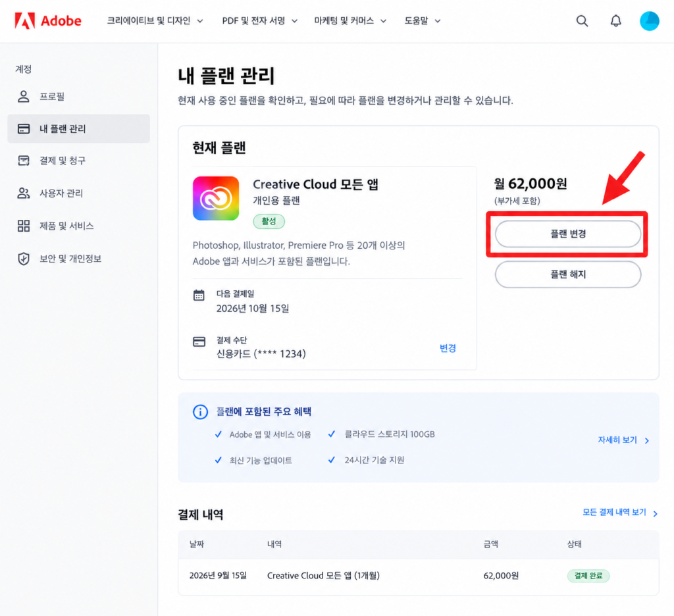The width and height of the screenshot is (674, 616).
Task: Expand the PDF 및 전자 서명 menu
Action: (x=259, y=20)
